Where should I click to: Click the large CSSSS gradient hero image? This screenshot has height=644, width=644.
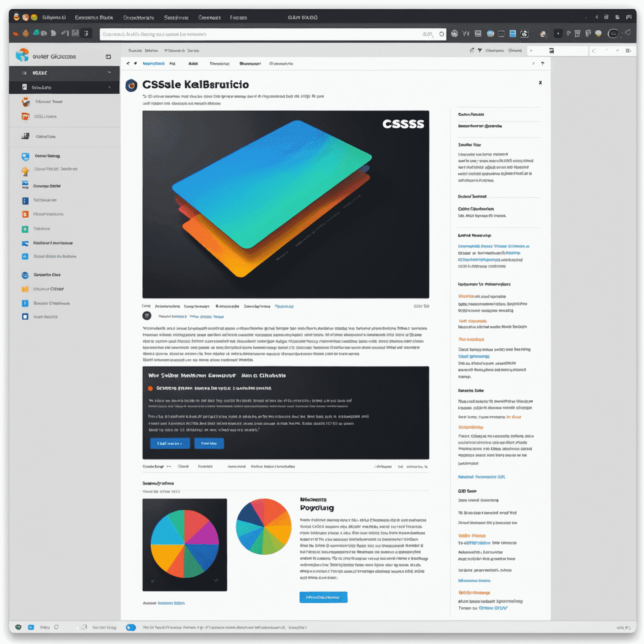286,204
